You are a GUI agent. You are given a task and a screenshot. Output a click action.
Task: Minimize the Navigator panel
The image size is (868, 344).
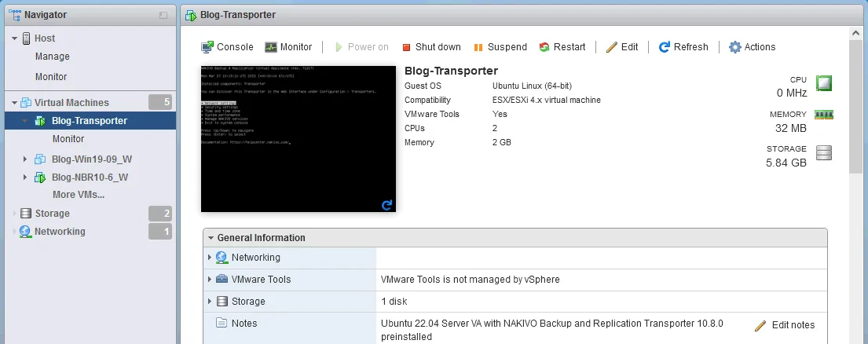[x=163, y=16]
